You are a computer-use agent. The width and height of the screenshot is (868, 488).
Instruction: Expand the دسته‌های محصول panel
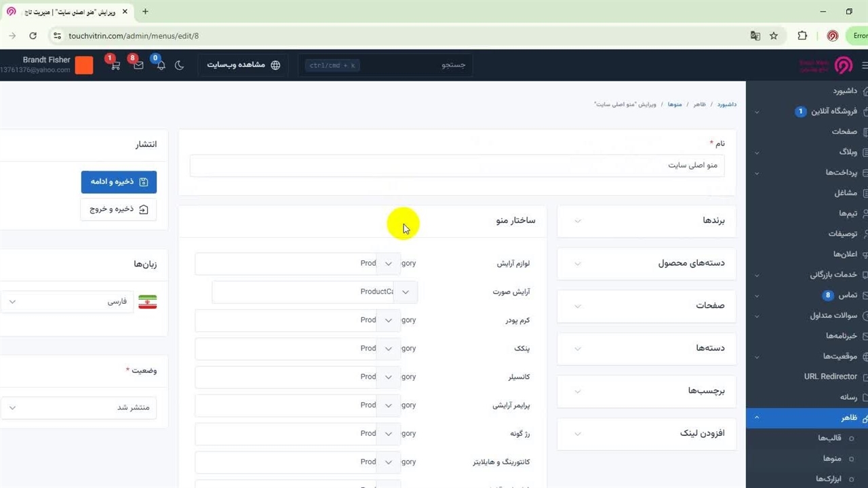coord(646,263)
